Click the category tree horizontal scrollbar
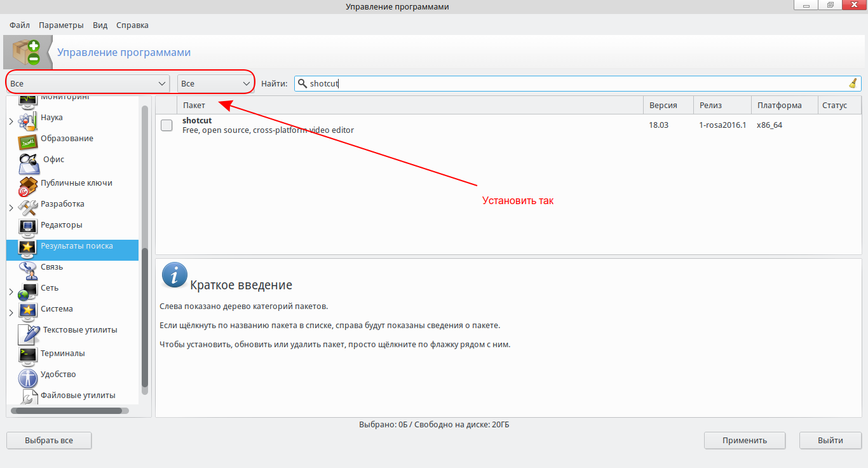868x468 pixels. coord(70,411)
